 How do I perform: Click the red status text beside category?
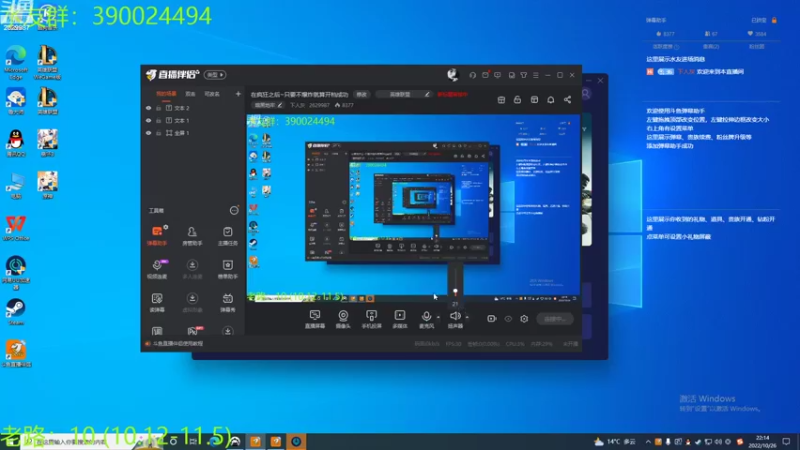coord(453,94)
